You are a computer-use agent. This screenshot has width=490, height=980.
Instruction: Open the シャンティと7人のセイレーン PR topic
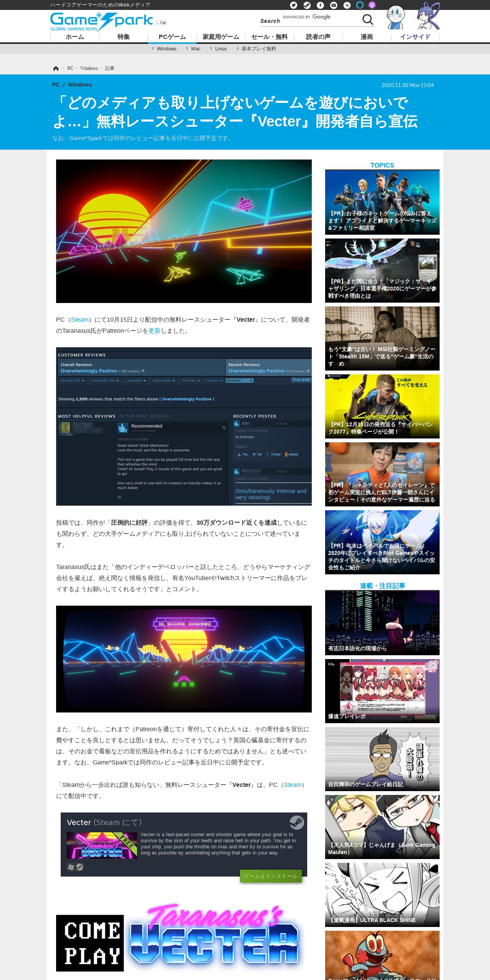382,474
